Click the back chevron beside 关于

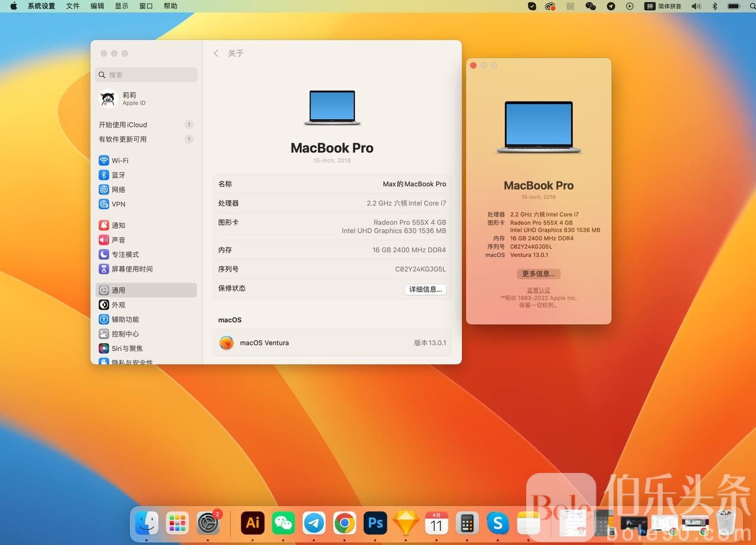coord(216,53)
